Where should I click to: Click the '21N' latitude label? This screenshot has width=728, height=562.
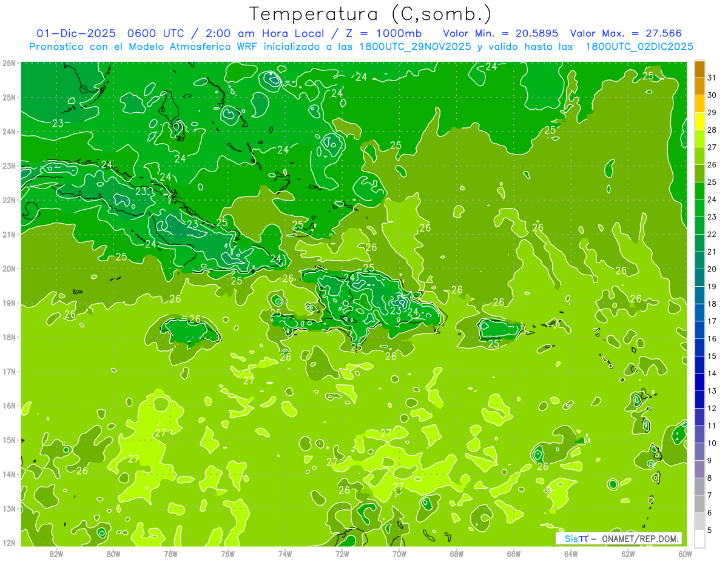9,234
